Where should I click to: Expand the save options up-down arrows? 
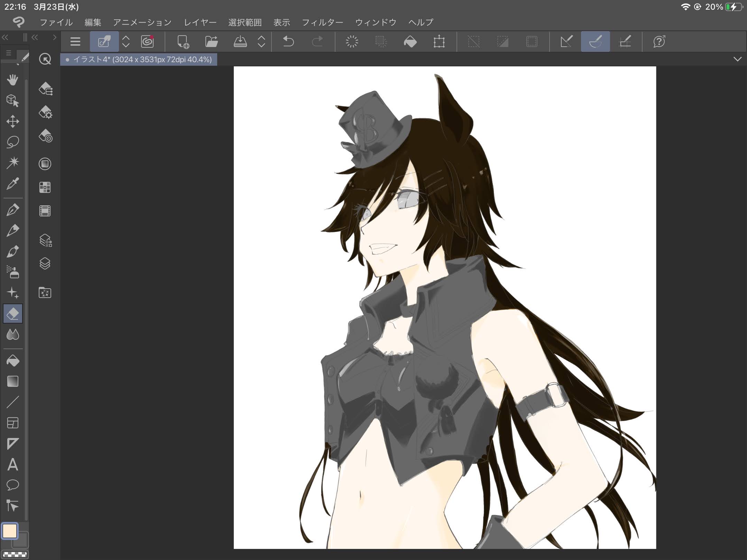pyautogui.click(x=262, y=42)
